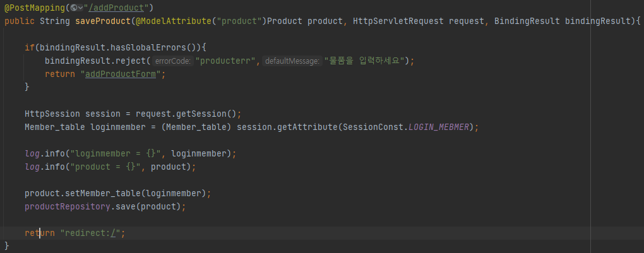
Task: Expand the dropdown arrow beside the globe icon
Action: pyautogui.click(x=81, y=8)
